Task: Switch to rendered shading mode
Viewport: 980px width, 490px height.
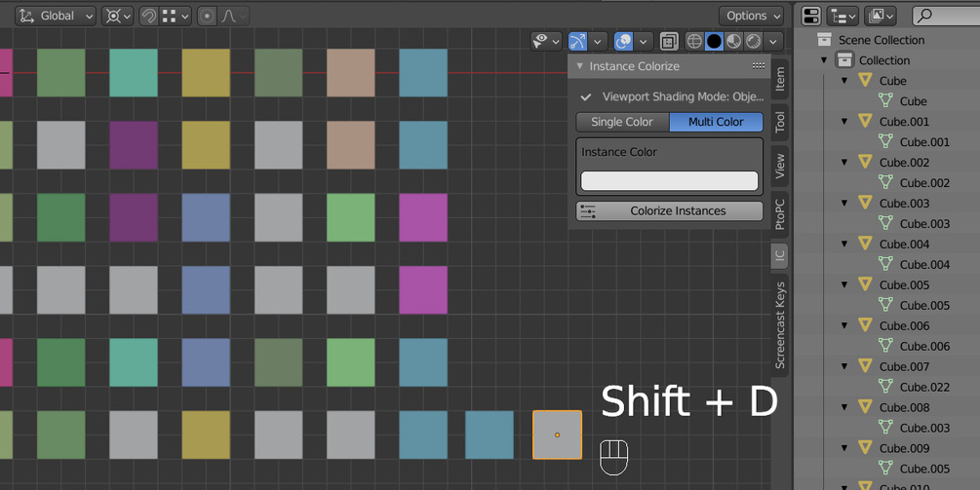Action: (x=753, y=41)
